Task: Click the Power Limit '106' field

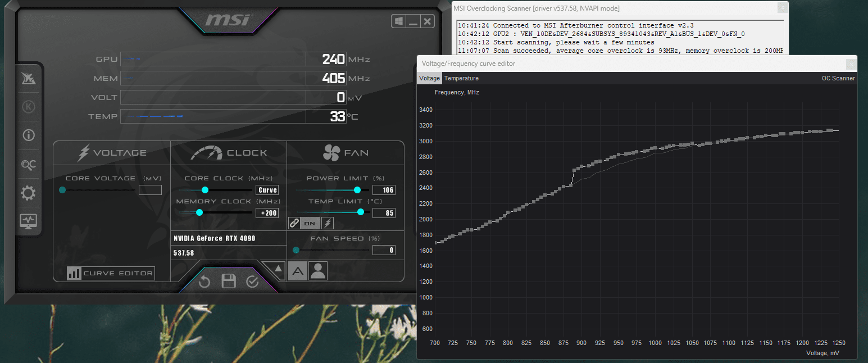Action: coord(384,190)
